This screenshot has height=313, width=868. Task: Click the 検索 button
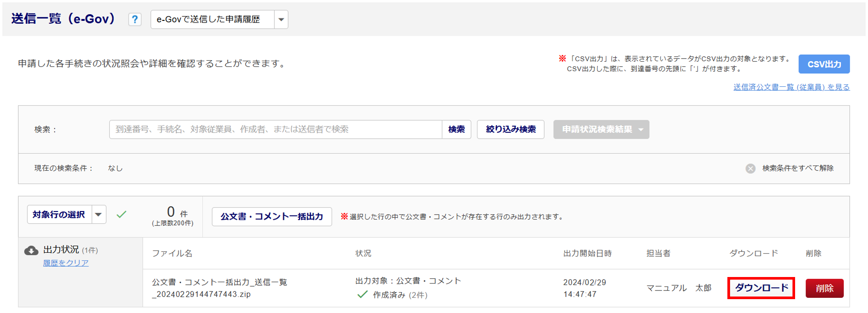456,130
